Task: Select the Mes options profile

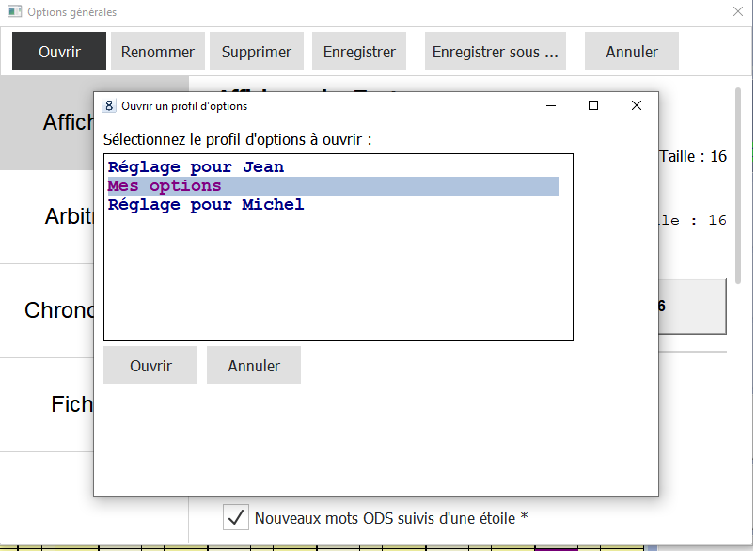Action: pos(165,186)
